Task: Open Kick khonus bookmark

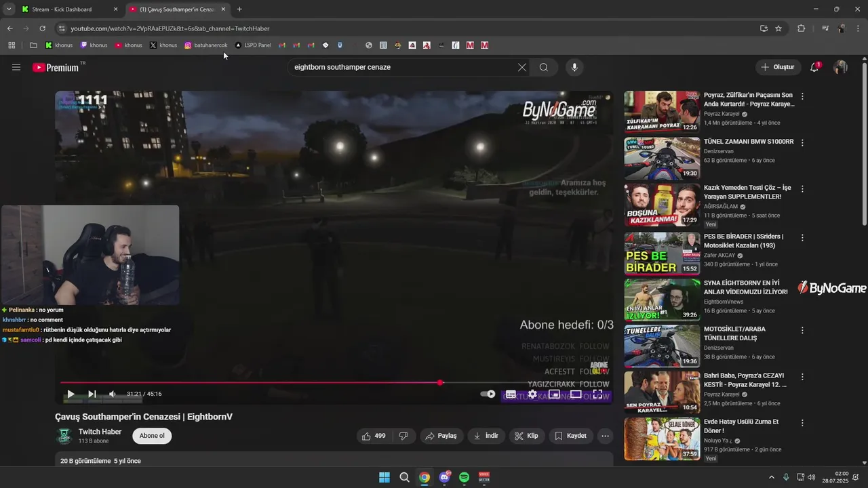Action: tap(59, 45)
